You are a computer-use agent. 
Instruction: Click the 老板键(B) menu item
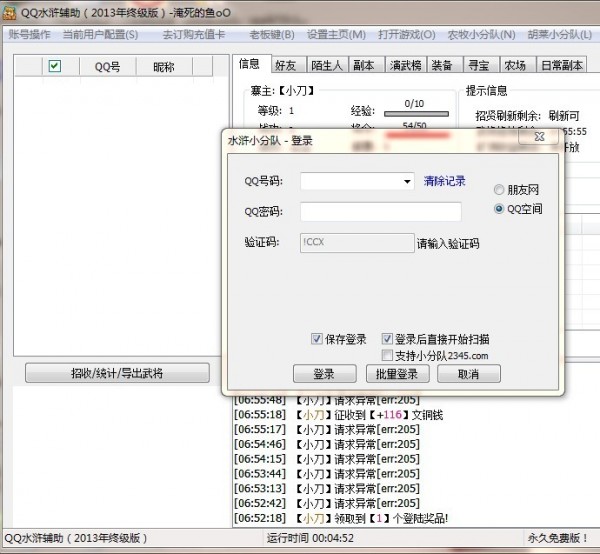coord(272,34)
